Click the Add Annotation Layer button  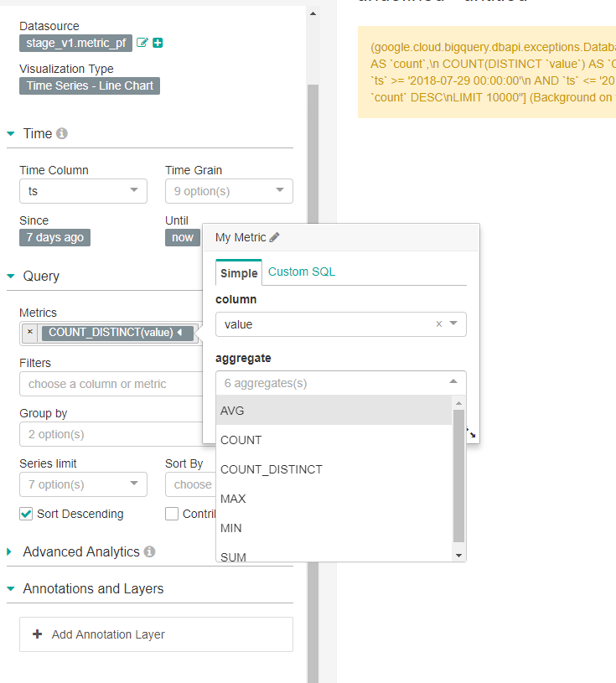[x=156, y=634]
